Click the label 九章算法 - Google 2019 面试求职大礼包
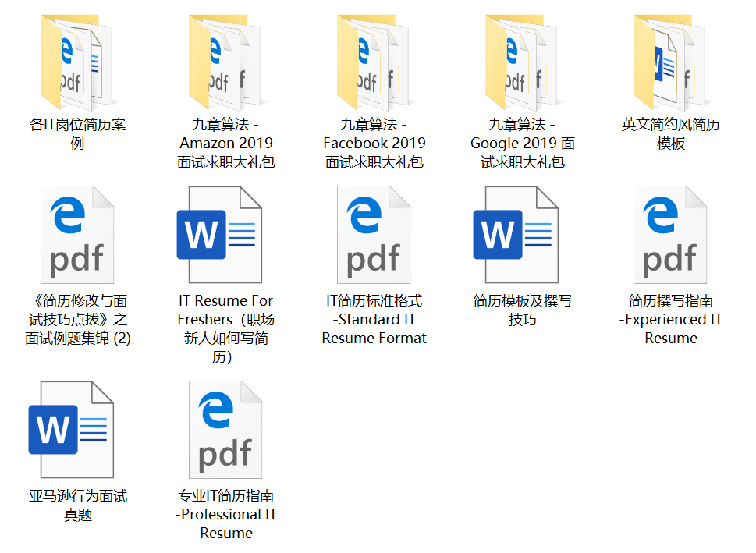The image size is (756, 553). (523, 144)
